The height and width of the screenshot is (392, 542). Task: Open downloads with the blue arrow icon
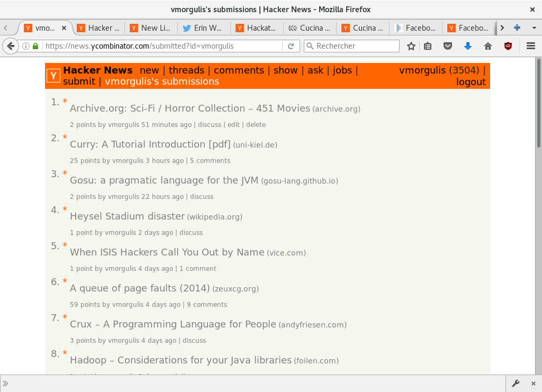point(468,46)
